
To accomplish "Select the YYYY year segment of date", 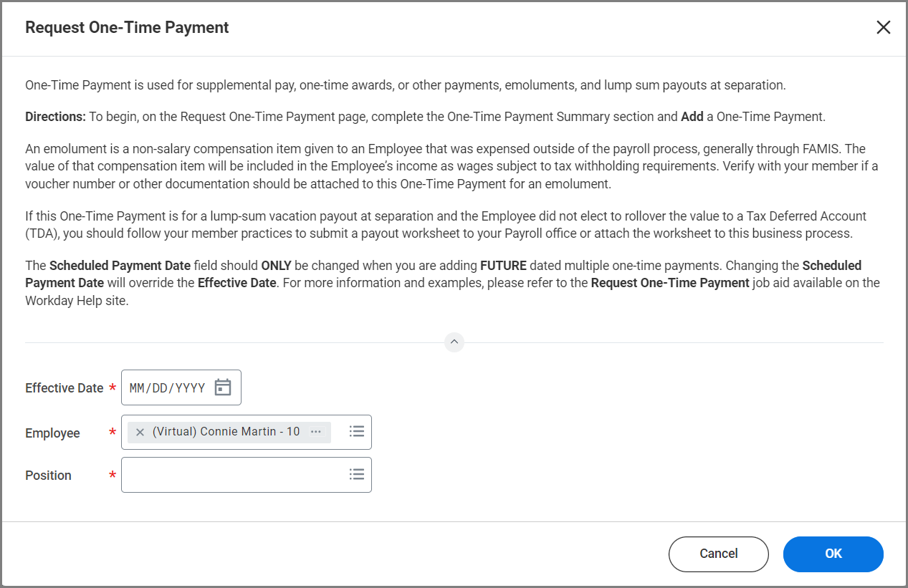I will click(x=190, y=388).
